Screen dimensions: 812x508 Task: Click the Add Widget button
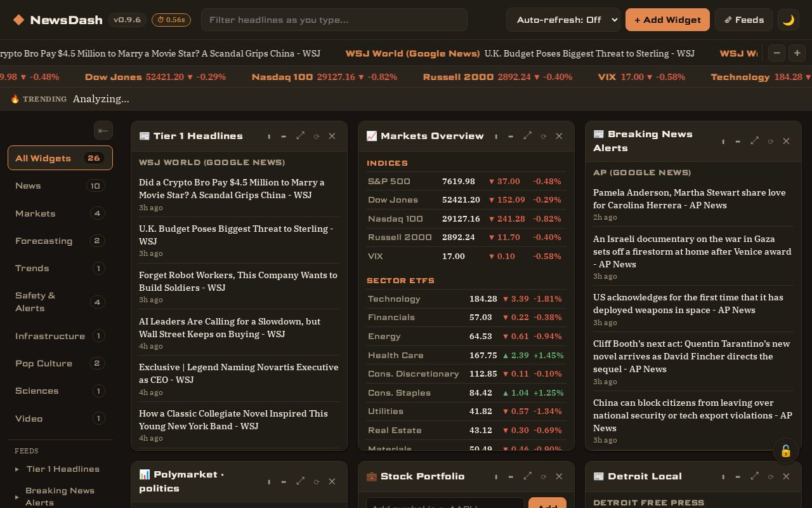click(x=667, y=20)
